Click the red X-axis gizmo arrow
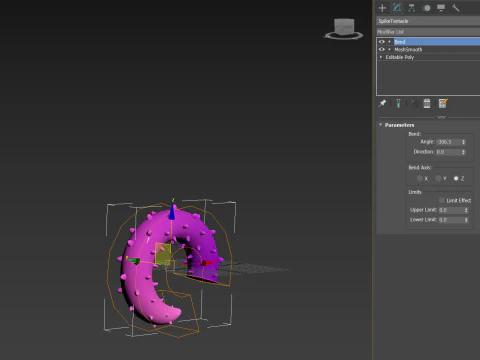480x360 pixels. 207,263
